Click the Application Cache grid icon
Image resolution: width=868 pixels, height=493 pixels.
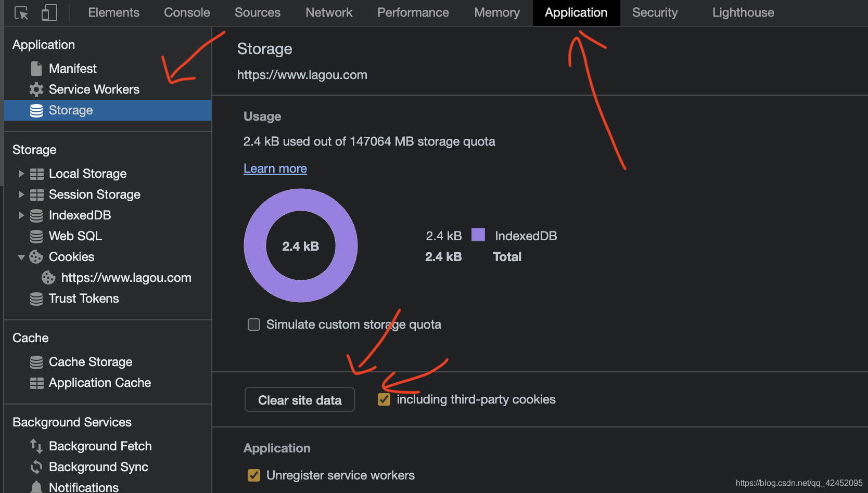37,383
